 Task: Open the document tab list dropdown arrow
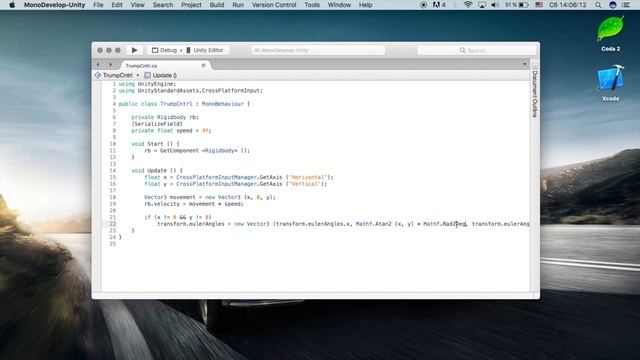(524, 64)
